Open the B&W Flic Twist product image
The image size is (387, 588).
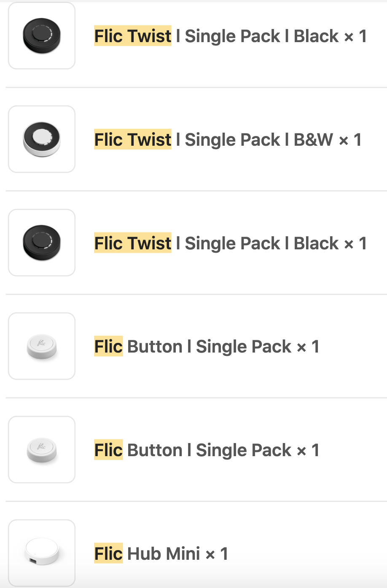pyautogui.click(x=42, y=139)
